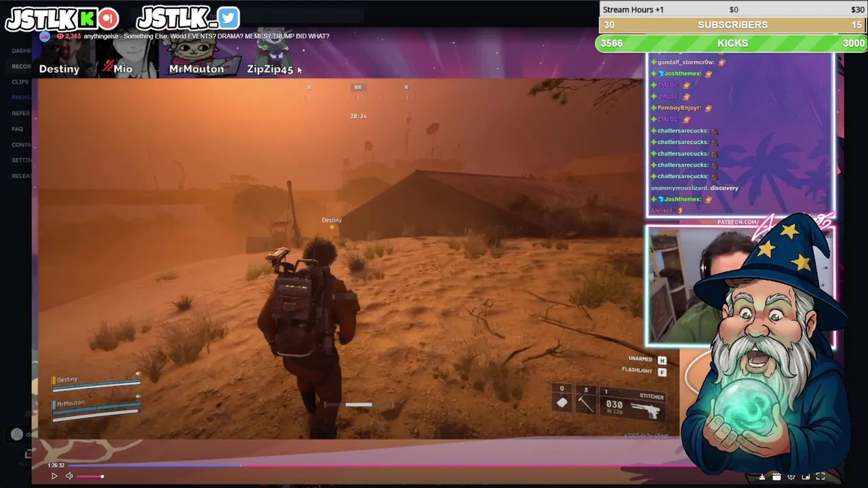Click chat username FemboyEnjoyr

click(679, 108)
